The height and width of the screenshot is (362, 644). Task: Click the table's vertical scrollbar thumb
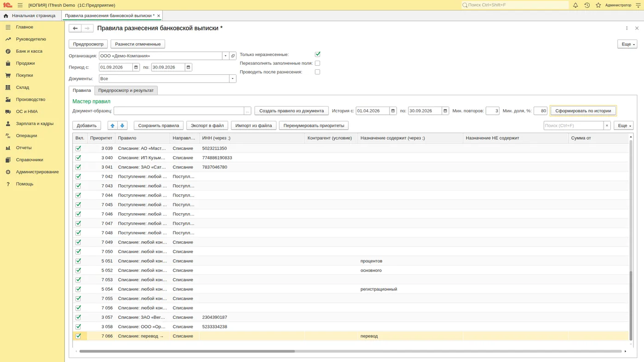[631, 305]
